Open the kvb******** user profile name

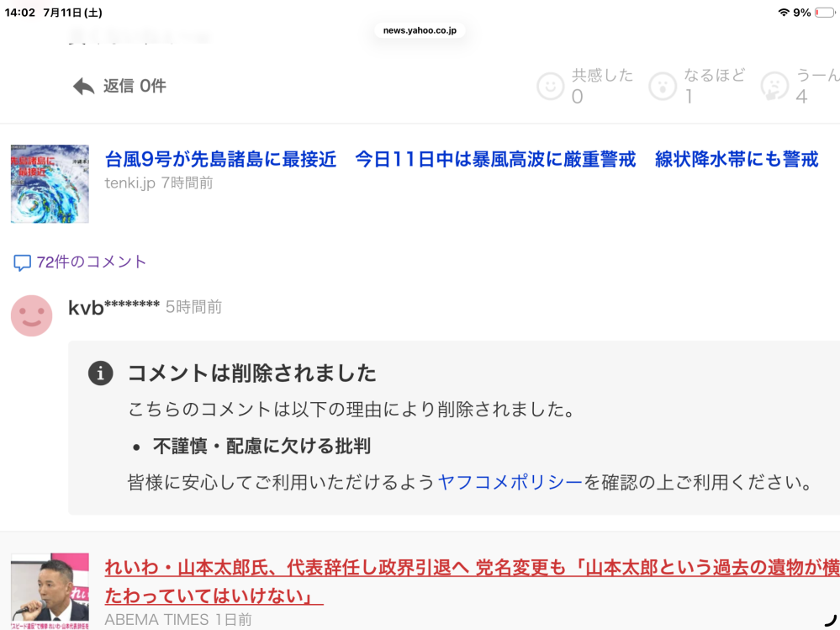click(114, 308)
